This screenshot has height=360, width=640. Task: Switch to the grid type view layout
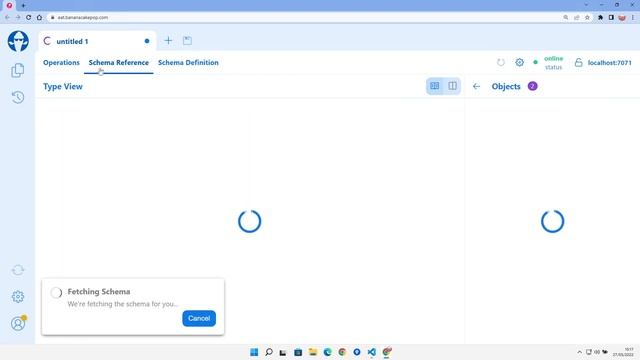tap(435, 86)
